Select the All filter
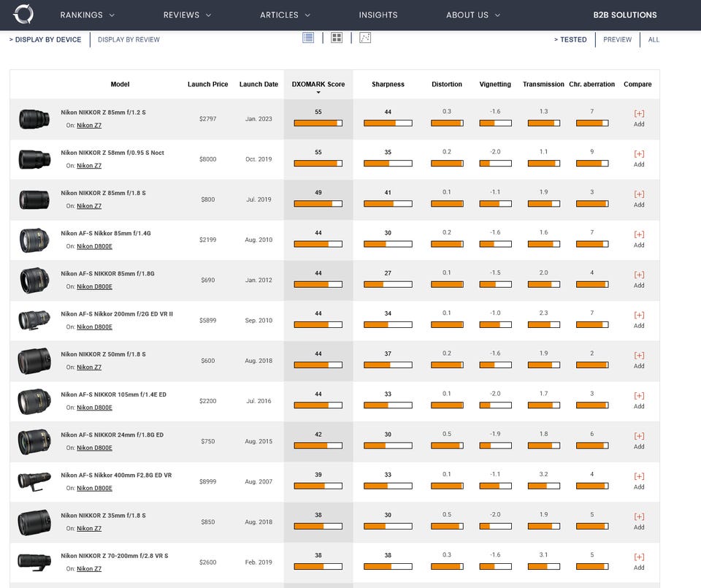This screenshot has height=588, width=701. (654, 39)
